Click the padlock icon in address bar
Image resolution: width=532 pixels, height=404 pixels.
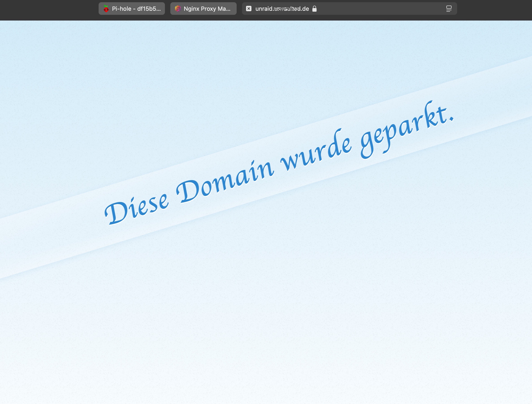[314, 9]
